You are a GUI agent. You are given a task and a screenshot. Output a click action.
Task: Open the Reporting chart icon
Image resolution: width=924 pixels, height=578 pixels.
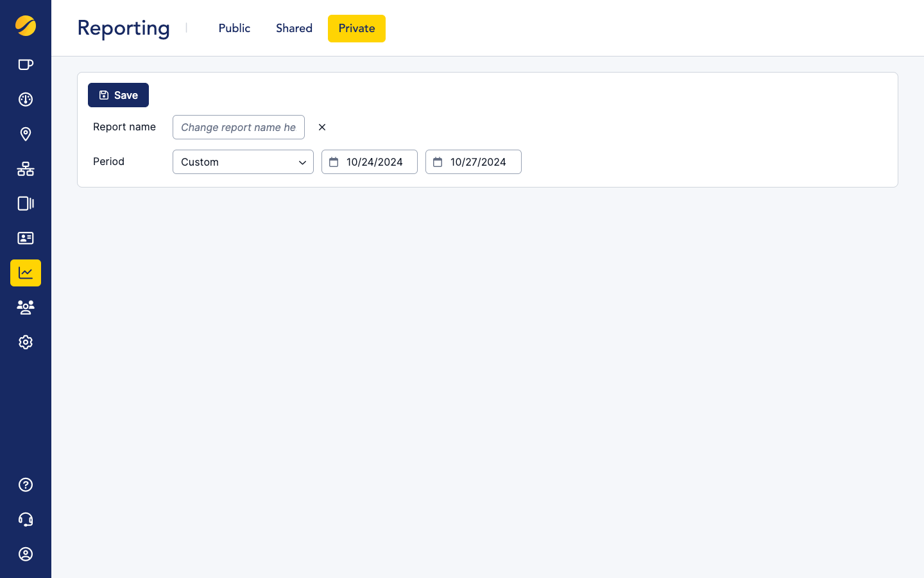click(26, 272)
